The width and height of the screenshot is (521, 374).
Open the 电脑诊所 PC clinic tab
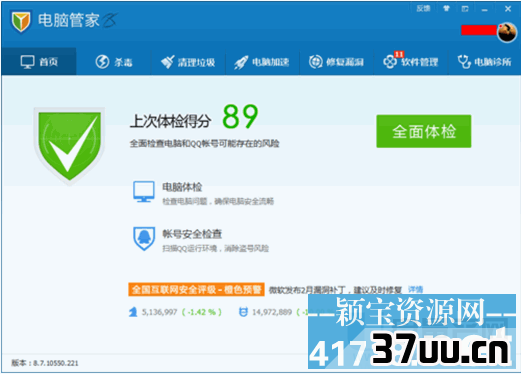(x=484, y=62)
